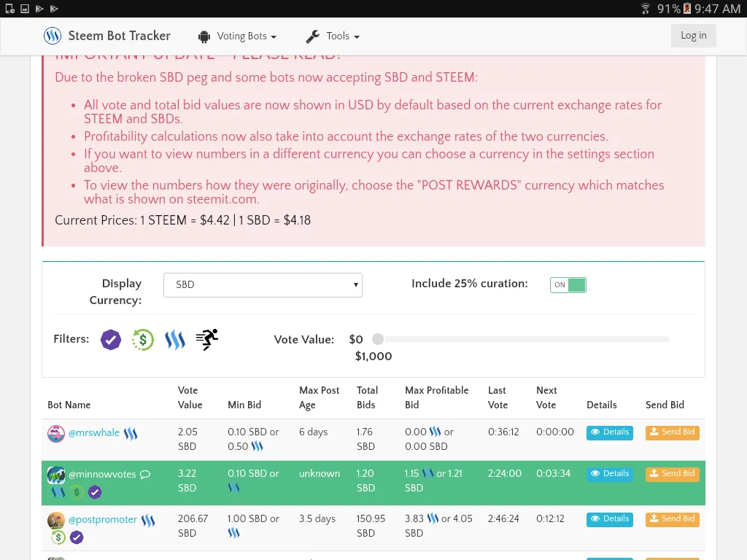Click the verified checkmark icon under @postpromoter

tap(77, 537)
